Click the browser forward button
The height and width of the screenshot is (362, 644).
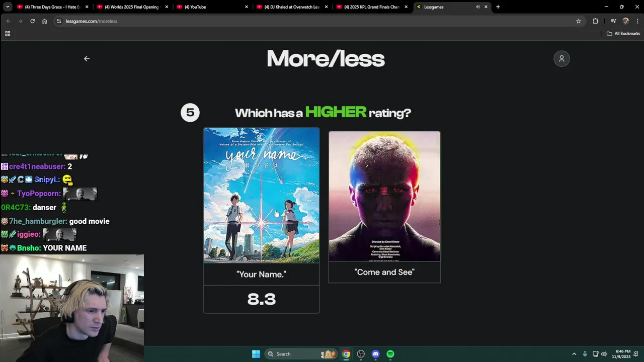tap(20, 21)
